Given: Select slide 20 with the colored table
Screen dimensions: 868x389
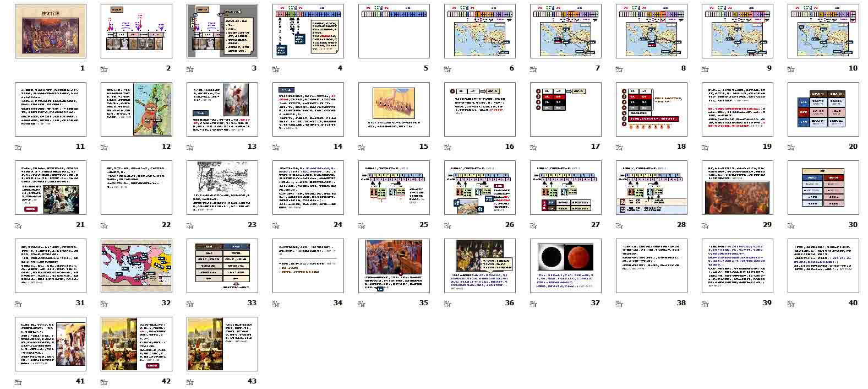Looking at the screenshot, I should pos(823,110).
